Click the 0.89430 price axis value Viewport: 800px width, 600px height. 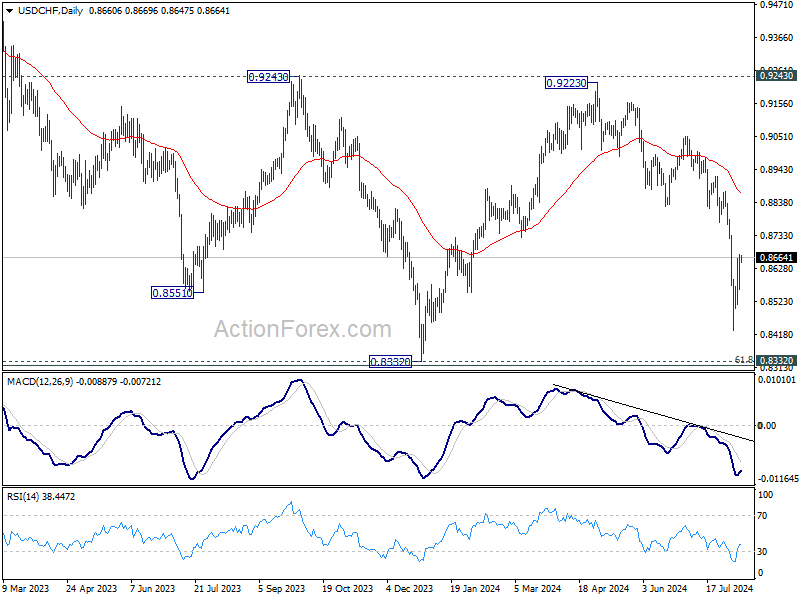(x=777, y=169)
